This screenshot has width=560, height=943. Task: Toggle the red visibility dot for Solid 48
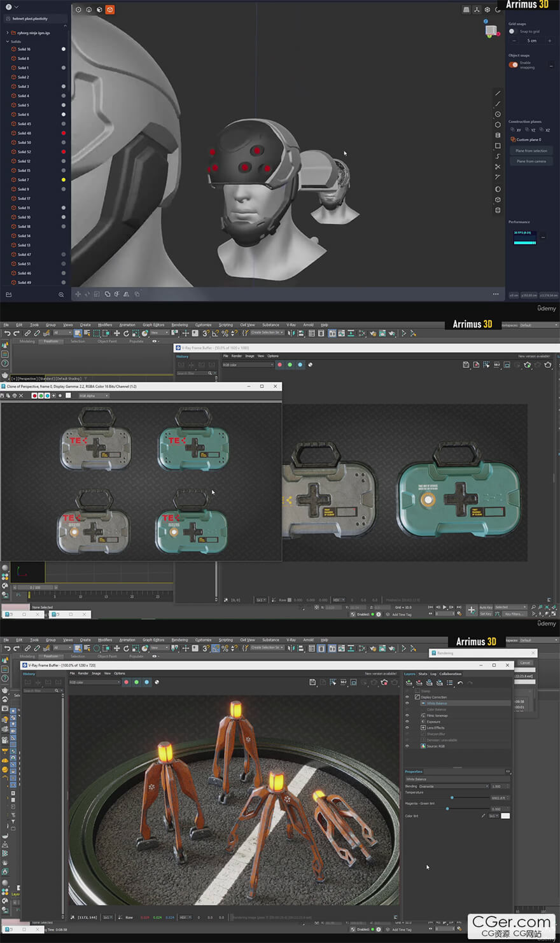[64, 133]
